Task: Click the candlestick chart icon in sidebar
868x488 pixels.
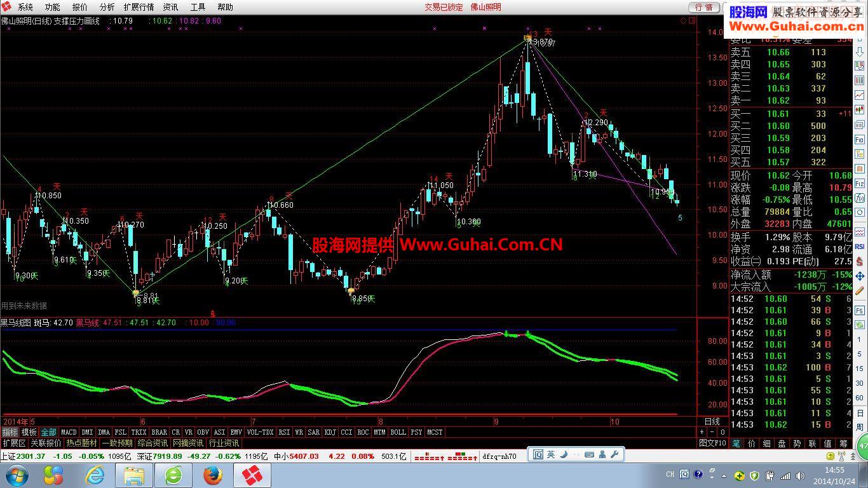Action: click(860, 109)
